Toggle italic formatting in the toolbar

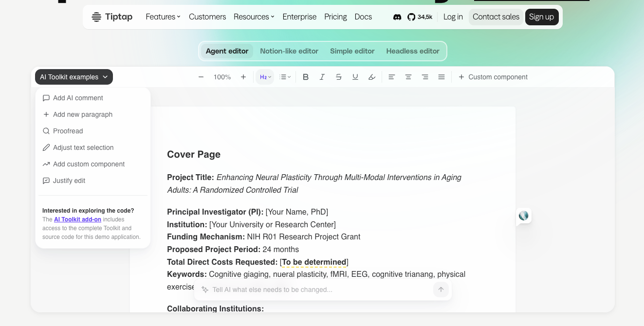tap(322, 76)
